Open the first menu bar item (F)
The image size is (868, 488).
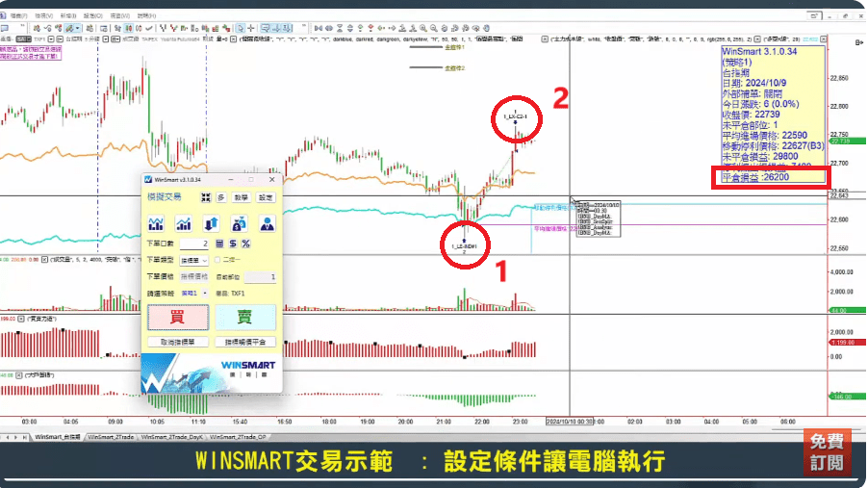click(x=19, y=15)
